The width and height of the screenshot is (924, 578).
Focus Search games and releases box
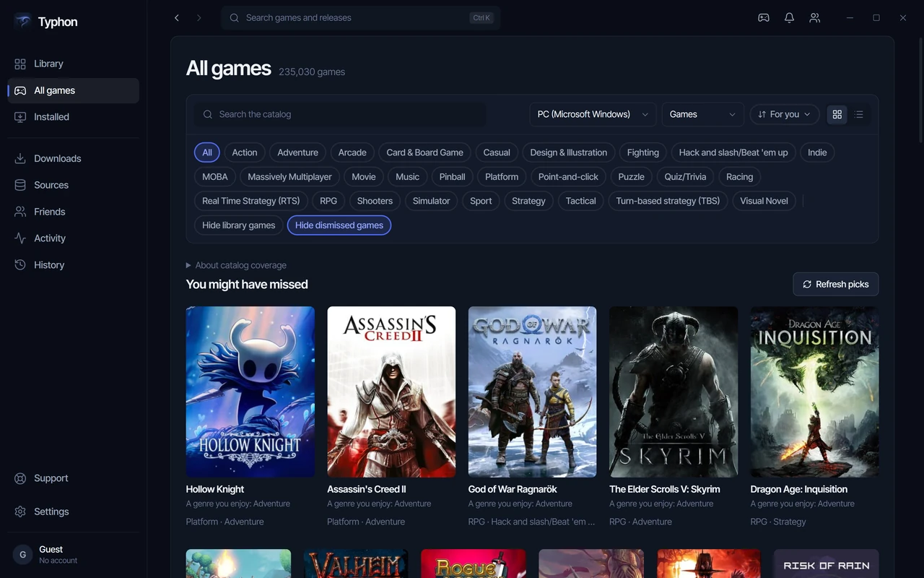pyautogui.click(x=361, y=17)
